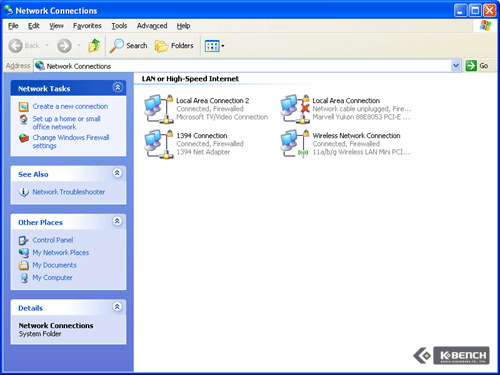500x375 pixels.
Task: Go to My Documents link
Action: [54, 265]
